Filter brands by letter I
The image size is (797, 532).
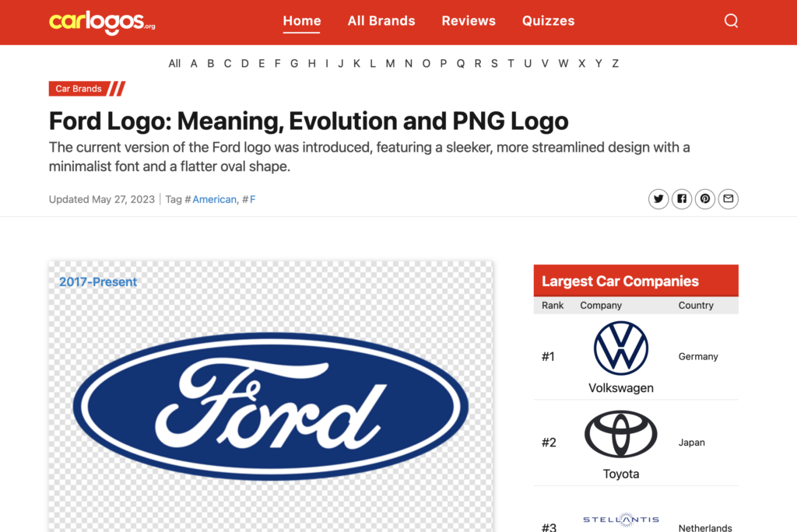[x=327, y=64]
